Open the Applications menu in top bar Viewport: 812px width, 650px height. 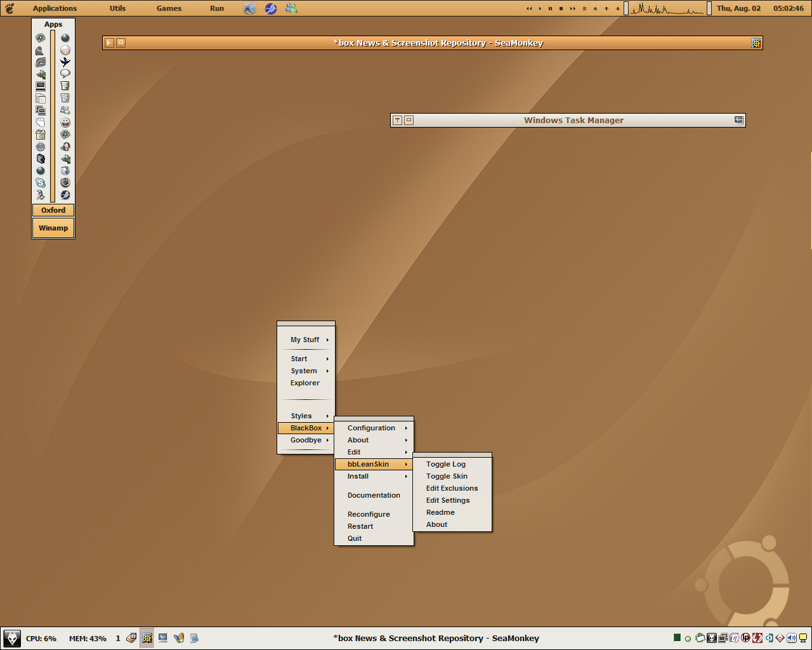(55, 8)
